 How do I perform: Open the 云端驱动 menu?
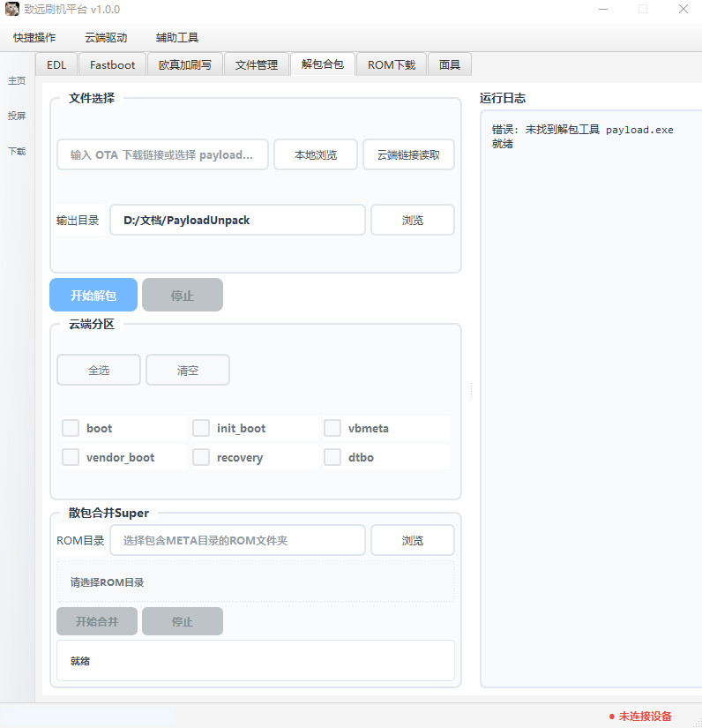point(106,38)
